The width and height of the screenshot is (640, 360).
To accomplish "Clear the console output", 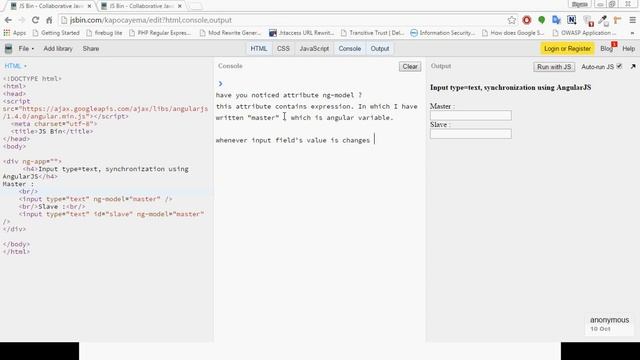I will click(410, 67).
